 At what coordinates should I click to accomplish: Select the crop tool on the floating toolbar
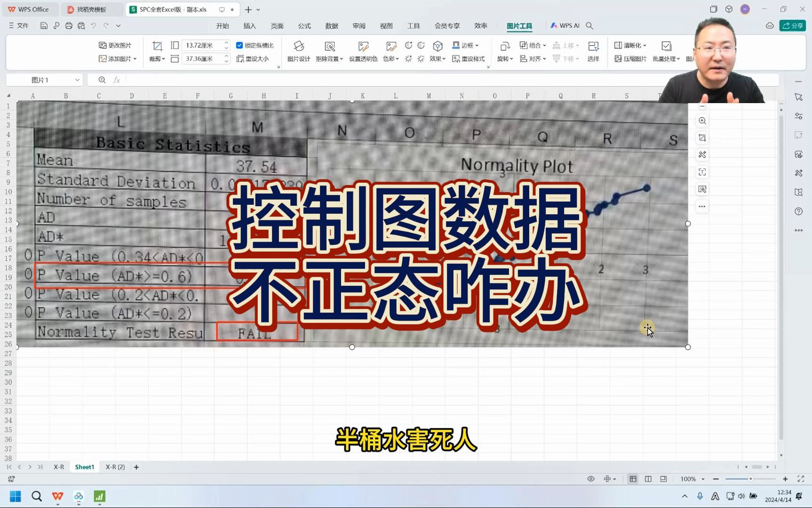point(702,137)
